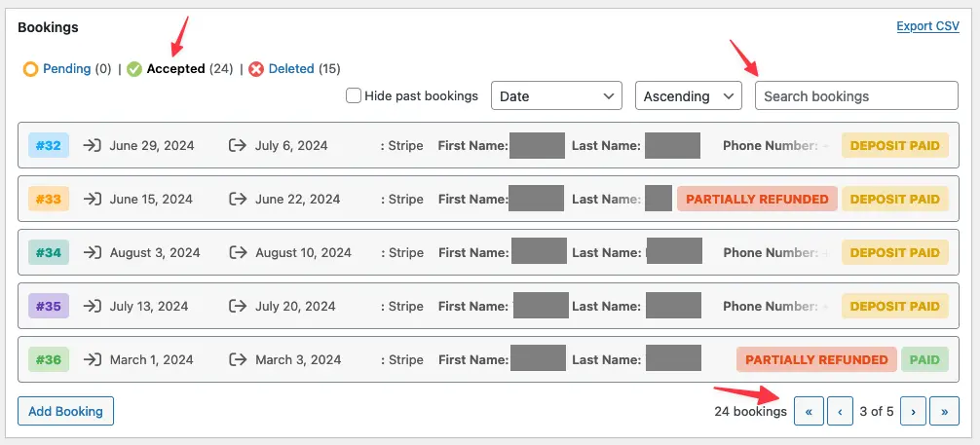
Task: View Deleted bookings tab
Action: pyautogui.click(x=290, y=69)
